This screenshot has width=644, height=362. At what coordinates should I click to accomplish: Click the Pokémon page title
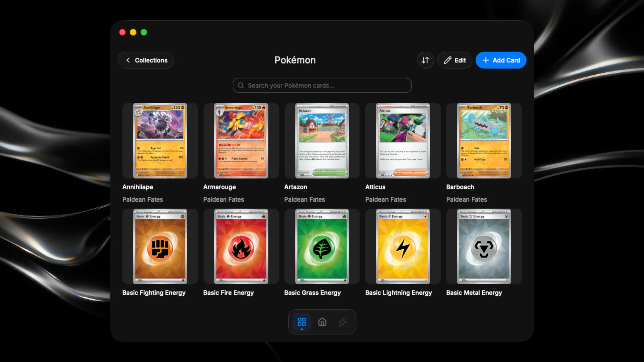click(295, 60)
